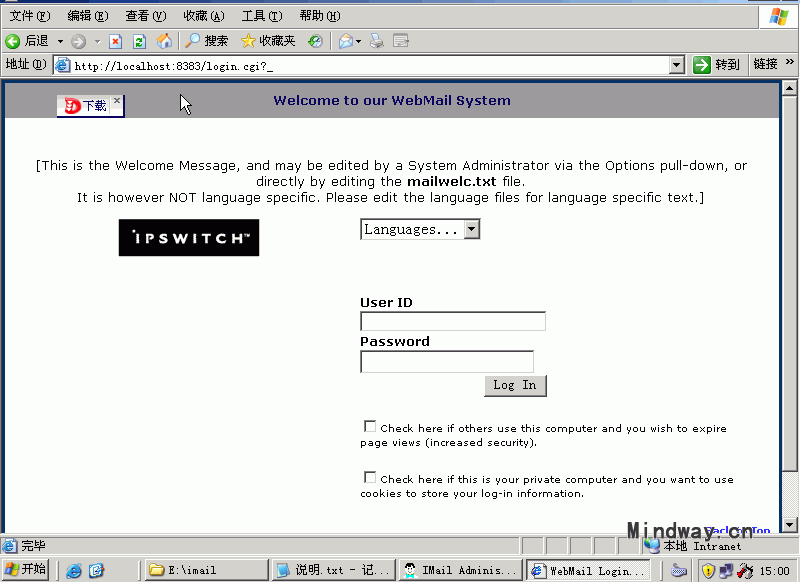Focus the Password input field
Screen dimensions: 800x582
tap(446, 361)
